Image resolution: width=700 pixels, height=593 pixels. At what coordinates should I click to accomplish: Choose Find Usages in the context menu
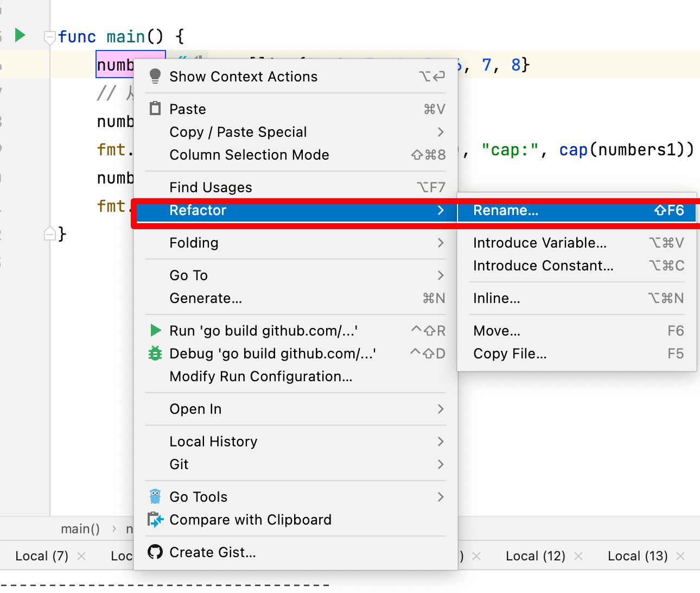[x=211, y=187]
